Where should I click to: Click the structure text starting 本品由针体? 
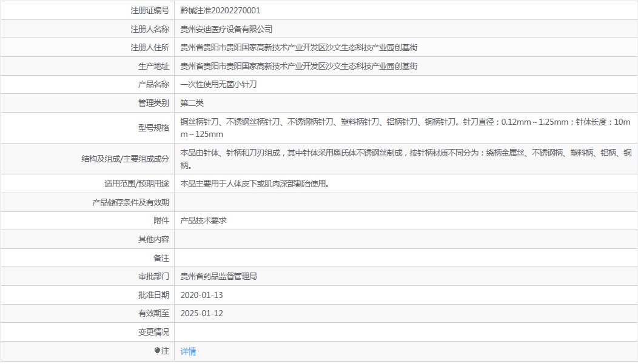pos(406,159)
